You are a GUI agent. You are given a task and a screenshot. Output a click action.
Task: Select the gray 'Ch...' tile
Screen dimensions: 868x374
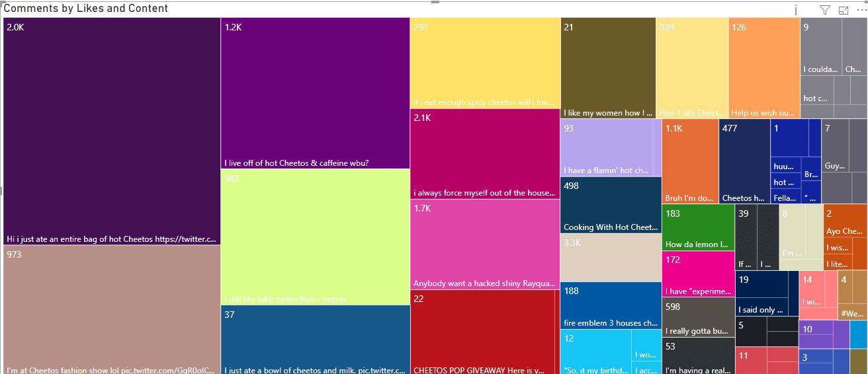[854, 47]
